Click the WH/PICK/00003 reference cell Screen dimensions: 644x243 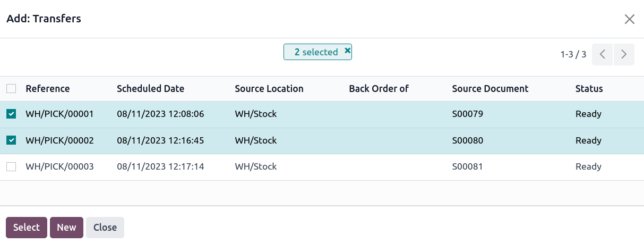coord(59,167)
